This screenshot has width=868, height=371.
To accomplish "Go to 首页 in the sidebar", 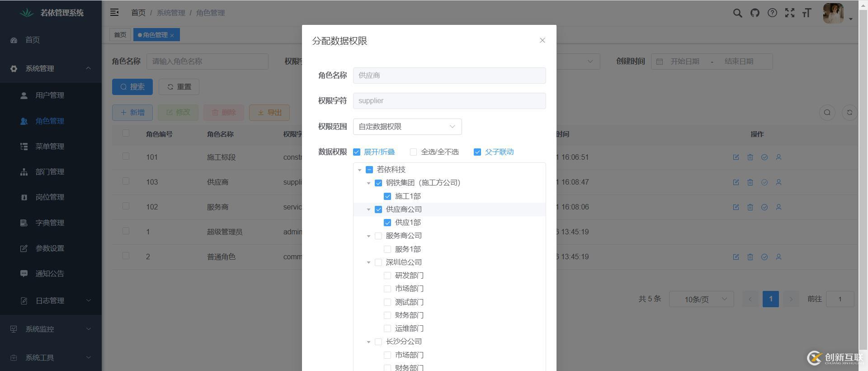I will click(x=51, y=40).
